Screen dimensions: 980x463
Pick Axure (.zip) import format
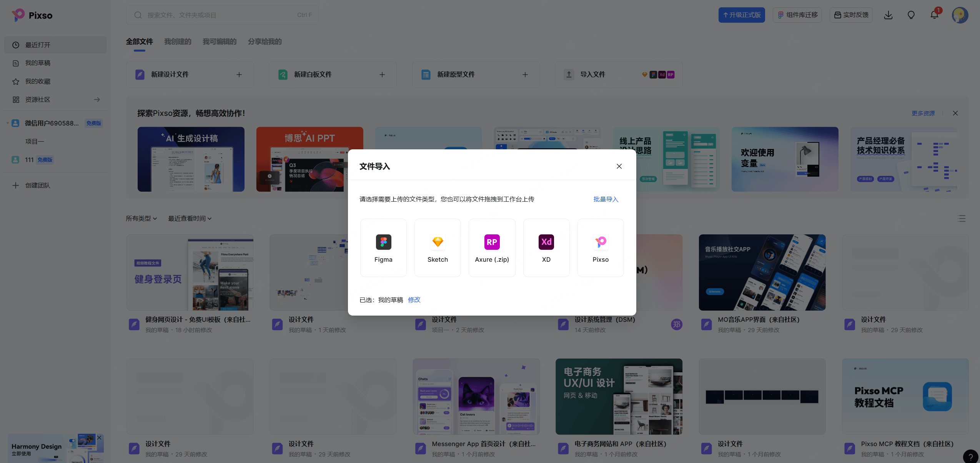492,247
